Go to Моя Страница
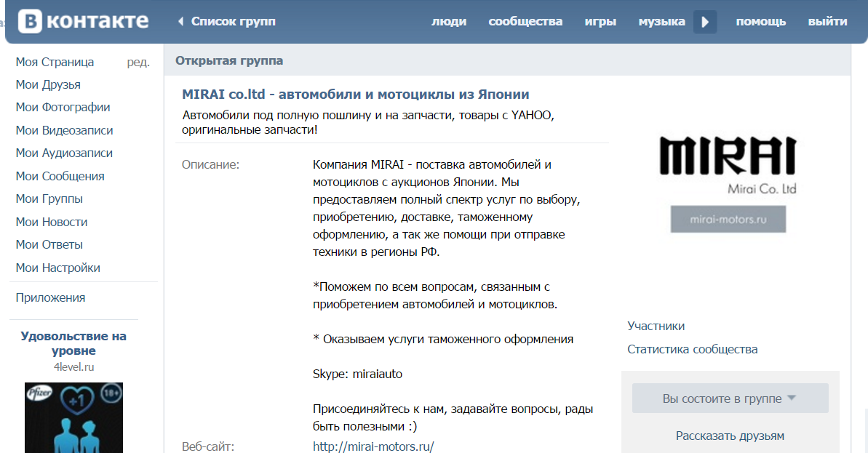Image resolution: width=868 pixels, height=453 pixels. coord(55,62)
